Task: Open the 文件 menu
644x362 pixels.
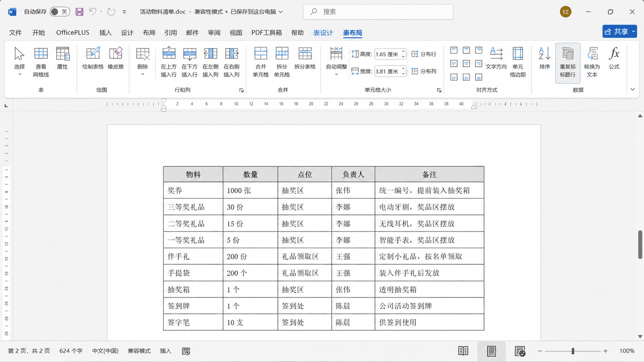Action: (15, 33)
